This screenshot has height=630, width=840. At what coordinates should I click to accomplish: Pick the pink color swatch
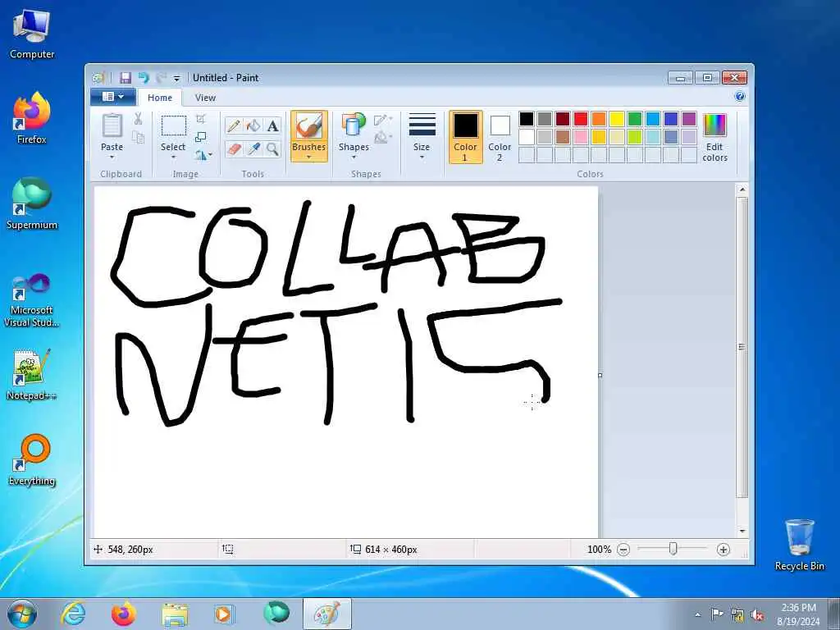581,137
